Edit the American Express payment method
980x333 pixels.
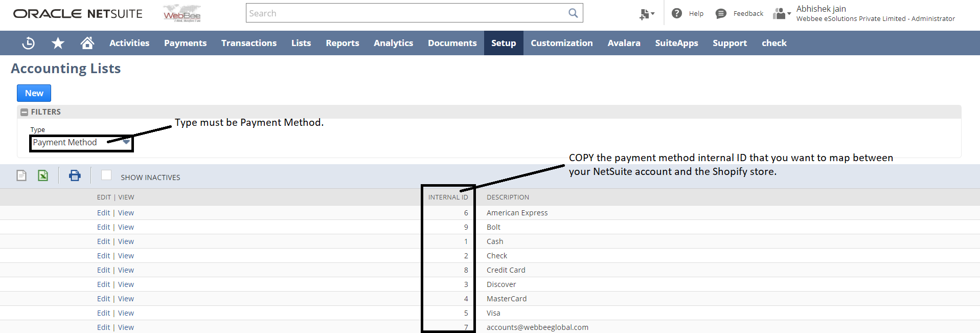pyautogui.click(x=104, y=213)
